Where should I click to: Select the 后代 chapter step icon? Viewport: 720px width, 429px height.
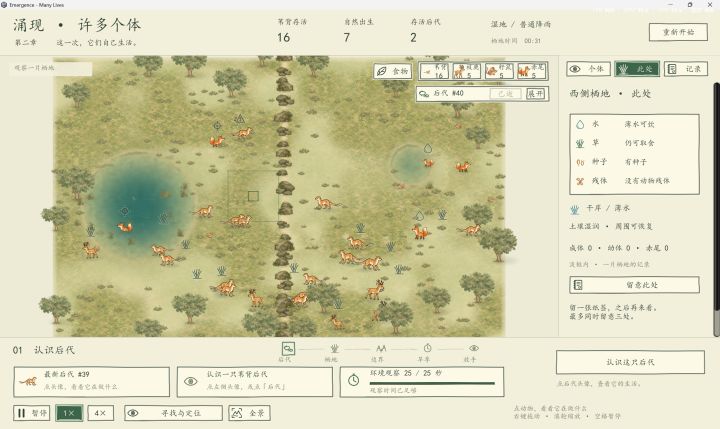pos(288,348)
